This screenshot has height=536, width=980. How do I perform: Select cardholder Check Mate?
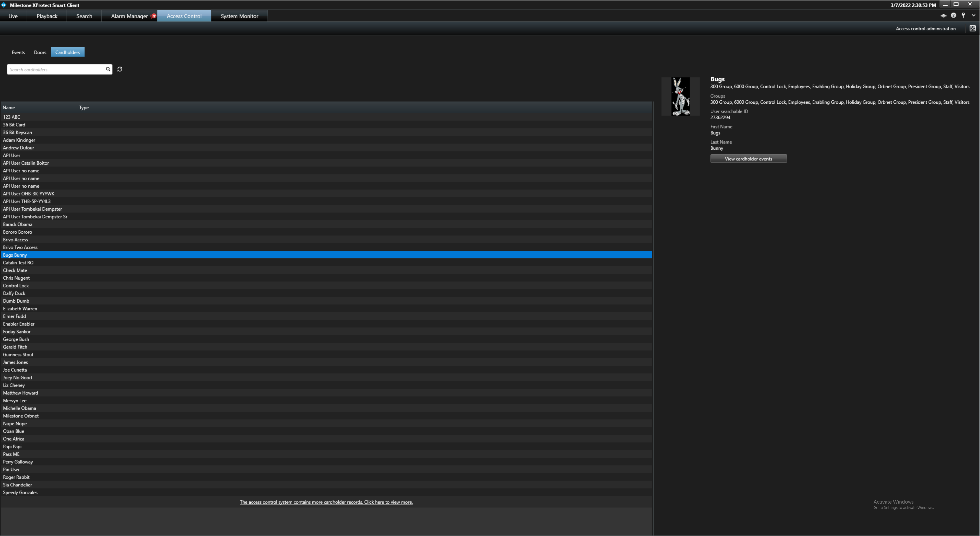[326, 270]
